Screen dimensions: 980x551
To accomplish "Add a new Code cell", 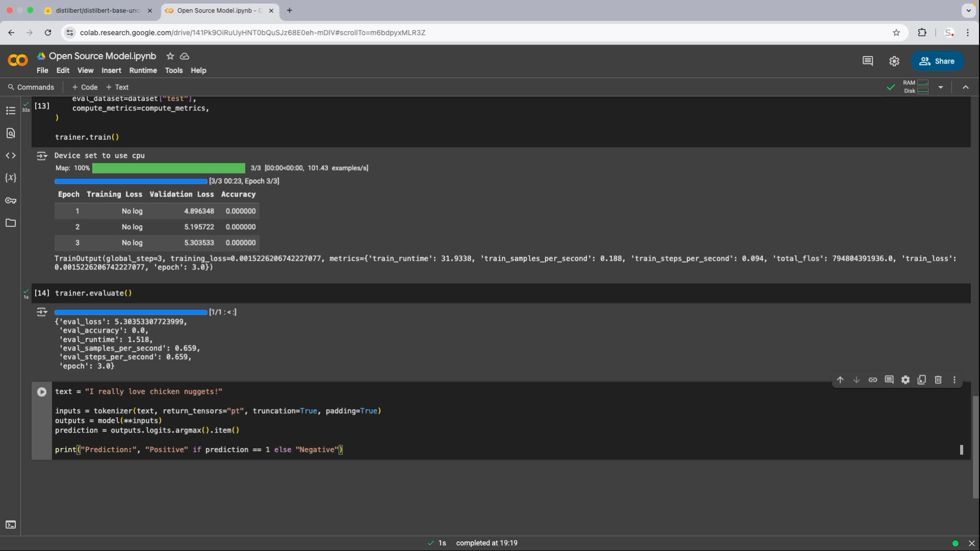I will click(x=85, y=87).
